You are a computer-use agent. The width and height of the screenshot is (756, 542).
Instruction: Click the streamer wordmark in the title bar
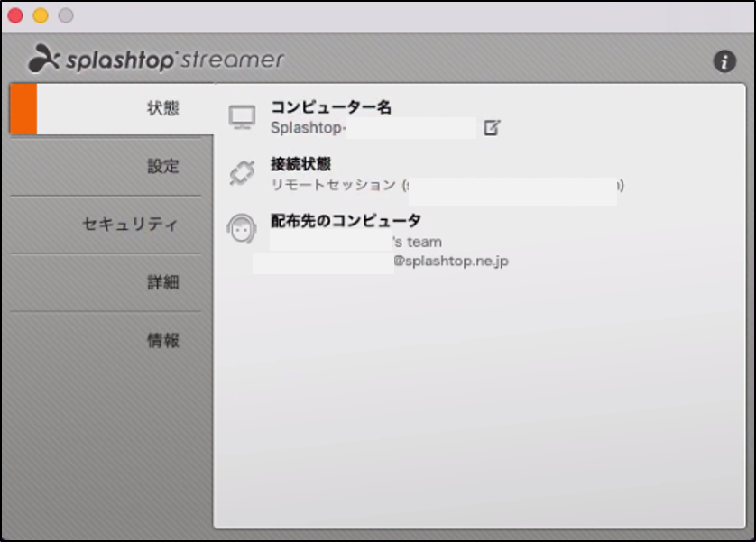point(230,60)
